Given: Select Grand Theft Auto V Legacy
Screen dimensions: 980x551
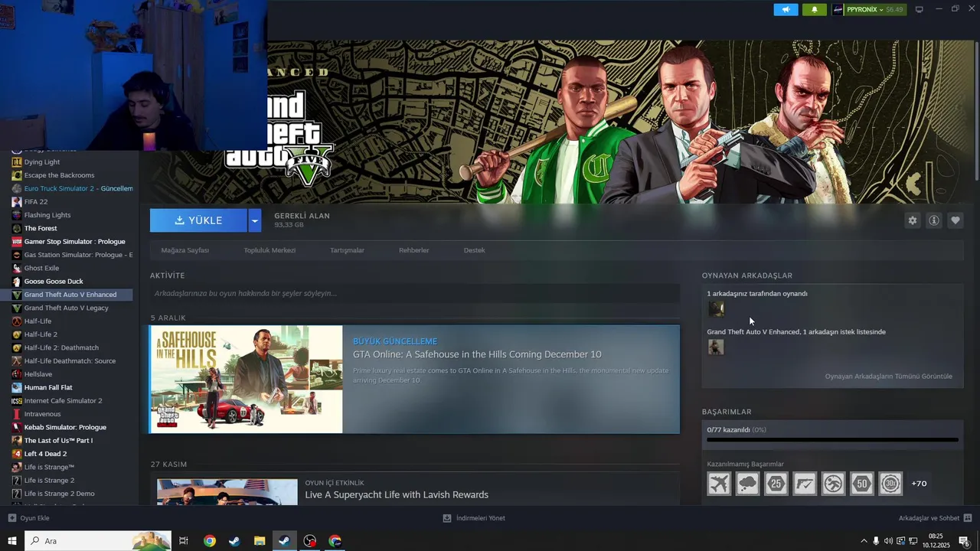Looking at the screenshot, I should 66,308.
